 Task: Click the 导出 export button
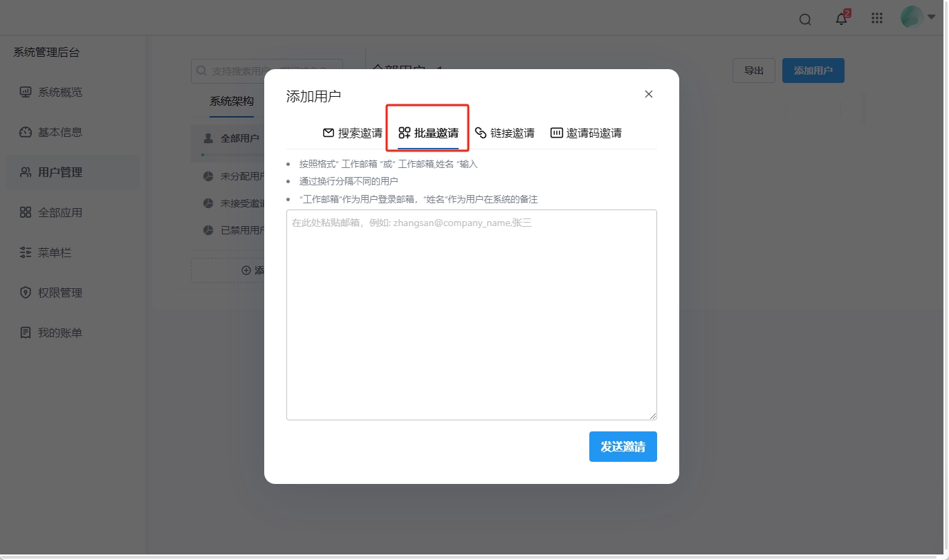[x=753, y=70]
